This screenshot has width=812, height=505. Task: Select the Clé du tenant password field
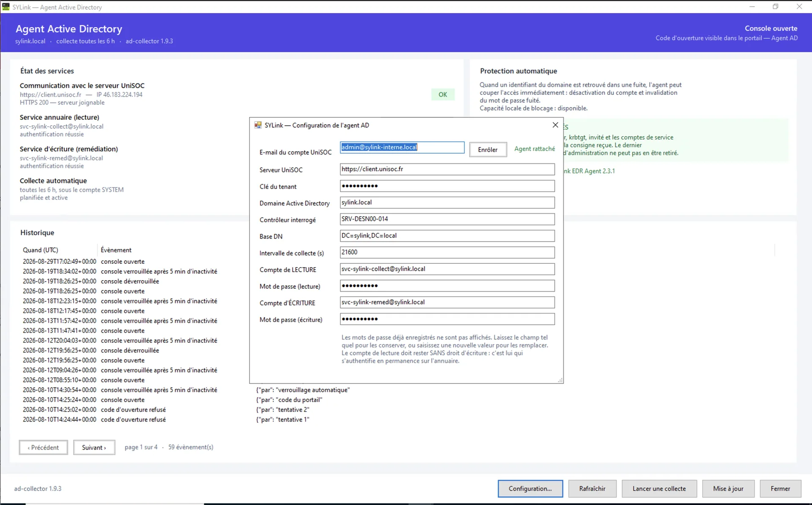click(x=447, y=186)
